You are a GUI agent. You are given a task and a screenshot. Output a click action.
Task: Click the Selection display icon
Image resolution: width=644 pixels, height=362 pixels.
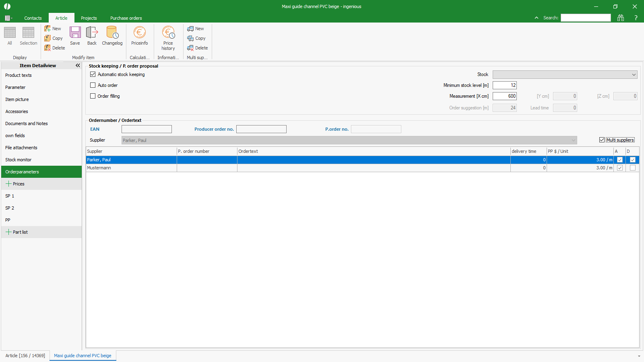click(x=28, y=36)
